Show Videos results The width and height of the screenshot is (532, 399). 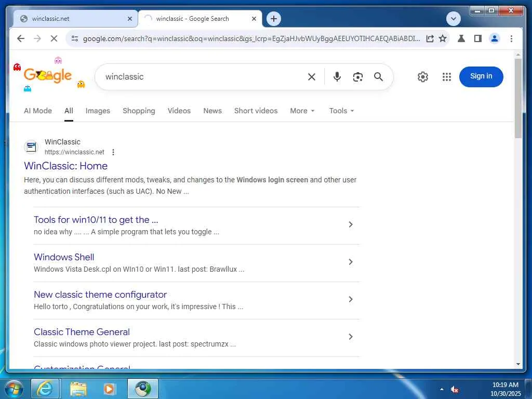point(179,111)
